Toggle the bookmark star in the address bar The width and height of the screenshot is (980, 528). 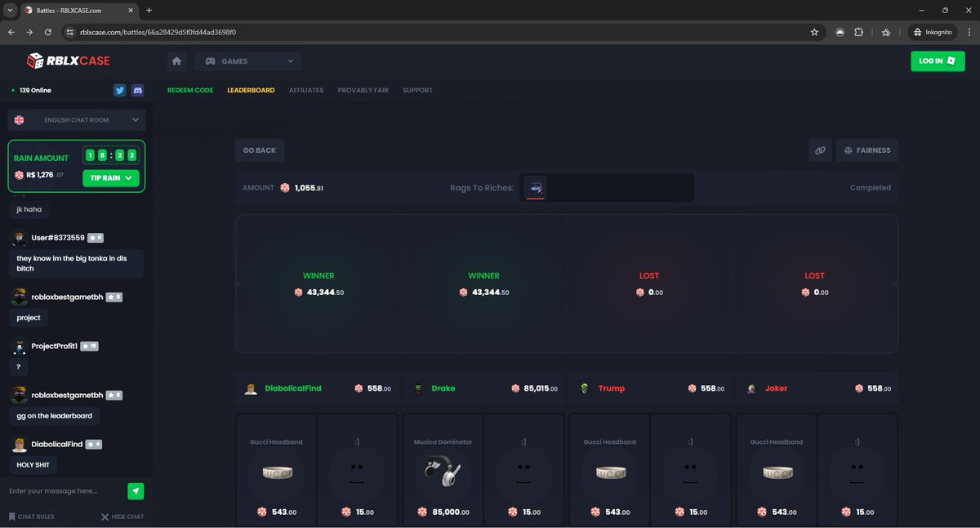coord(814,32)
